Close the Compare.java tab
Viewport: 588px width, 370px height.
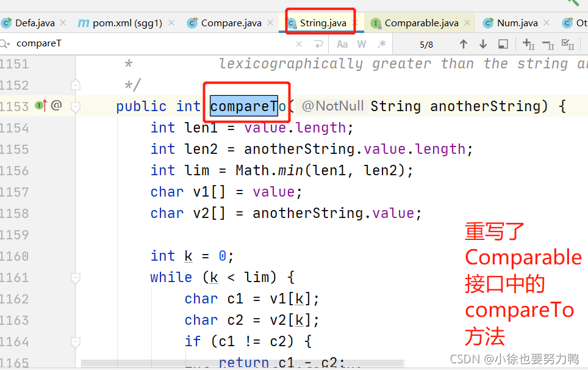pos(270,23)
